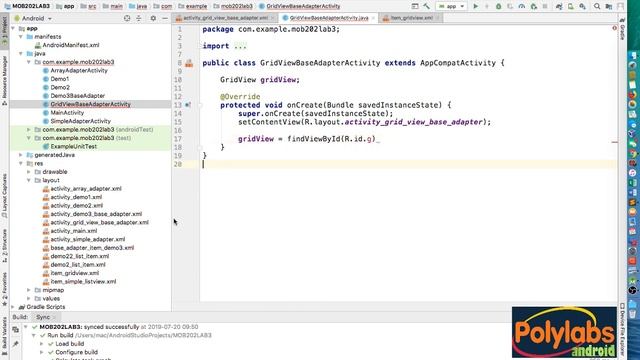Click the Sync Project with Gradle Files icon

pyautogui.click(x=559, y=6)
